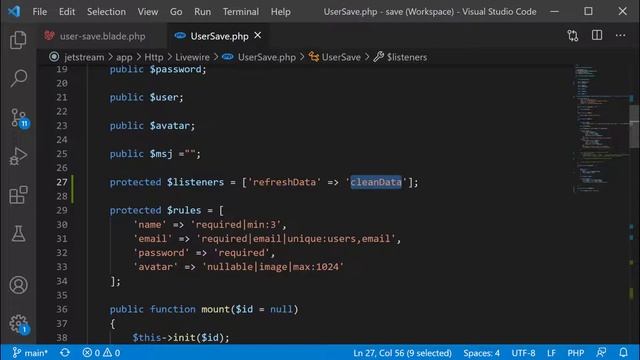
Task: Open notifications bell
Action: [x=623, y=353]
